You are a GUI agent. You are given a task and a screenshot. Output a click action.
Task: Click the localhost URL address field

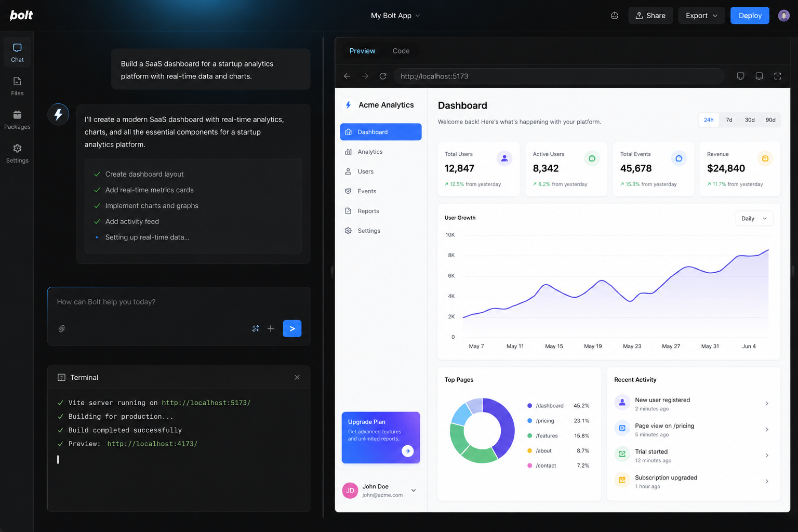pos(558,76)
